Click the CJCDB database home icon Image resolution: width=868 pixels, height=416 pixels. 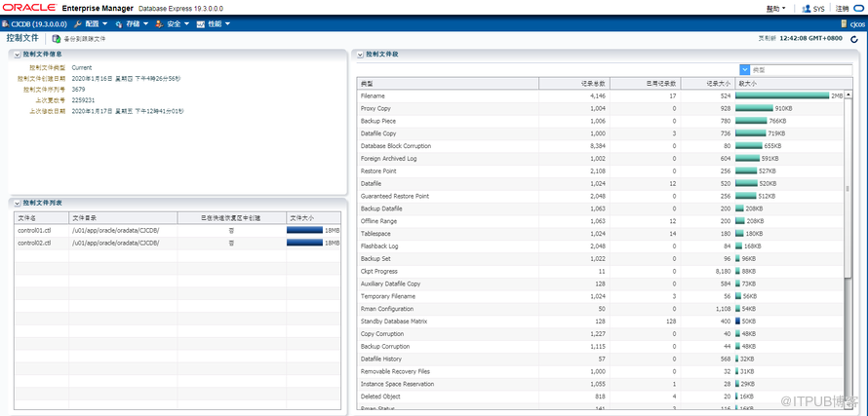pyautogui.click(x=5, y=24)
